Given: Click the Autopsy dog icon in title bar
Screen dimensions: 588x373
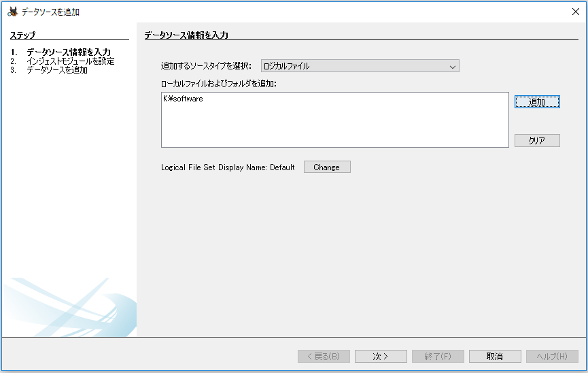Looking at the screenshot, I should [x=12, y=12].
